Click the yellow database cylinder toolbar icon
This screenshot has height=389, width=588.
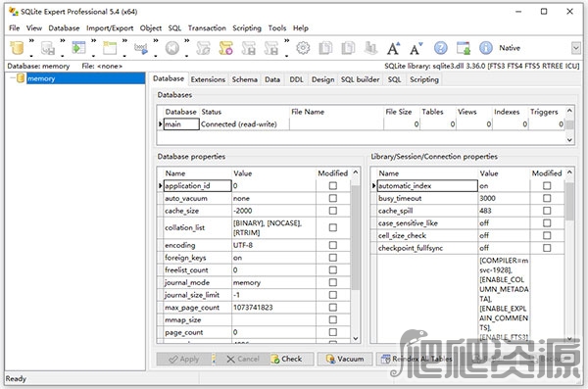tap(17, 48)
